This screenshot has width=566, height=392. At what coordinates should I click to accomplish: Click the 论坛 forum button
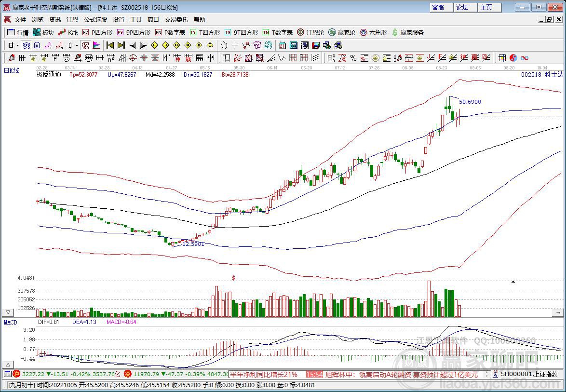(x=462, y=7)
